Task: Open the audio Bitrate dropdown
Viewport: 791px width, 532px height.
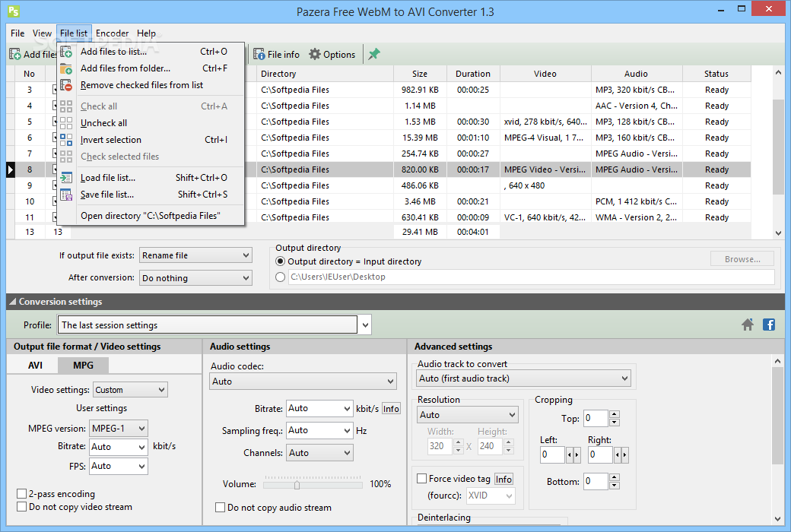Action: coord(319,408)
